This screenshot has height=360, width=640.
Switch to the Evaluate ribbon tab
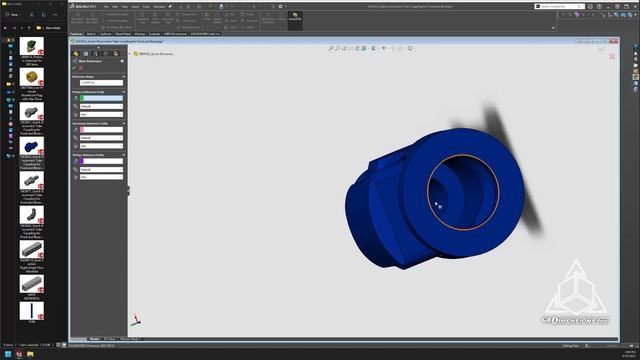click(154, 34)
